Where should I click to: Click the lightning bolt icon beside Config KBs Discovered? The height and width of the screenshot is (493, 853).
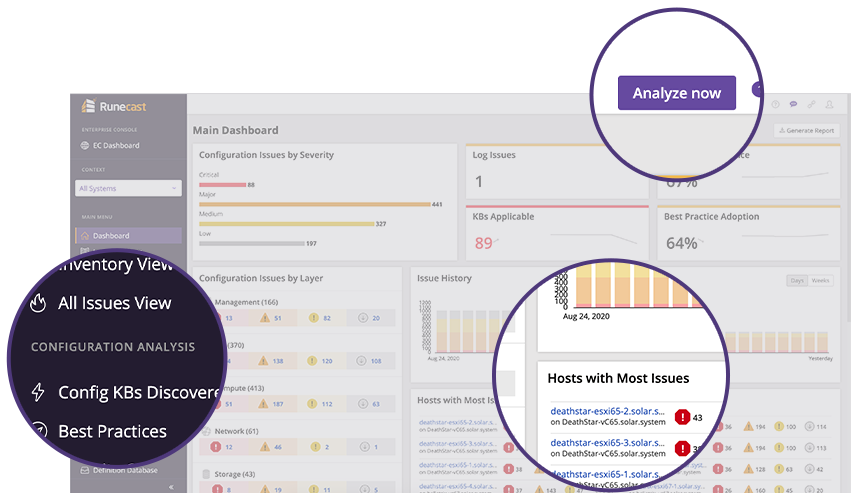tap(38, 392)
